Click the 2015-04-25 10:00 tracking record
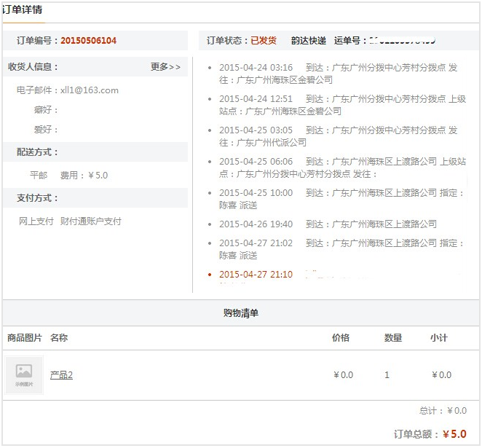The image size is (482, 448). tap(256, 193)
